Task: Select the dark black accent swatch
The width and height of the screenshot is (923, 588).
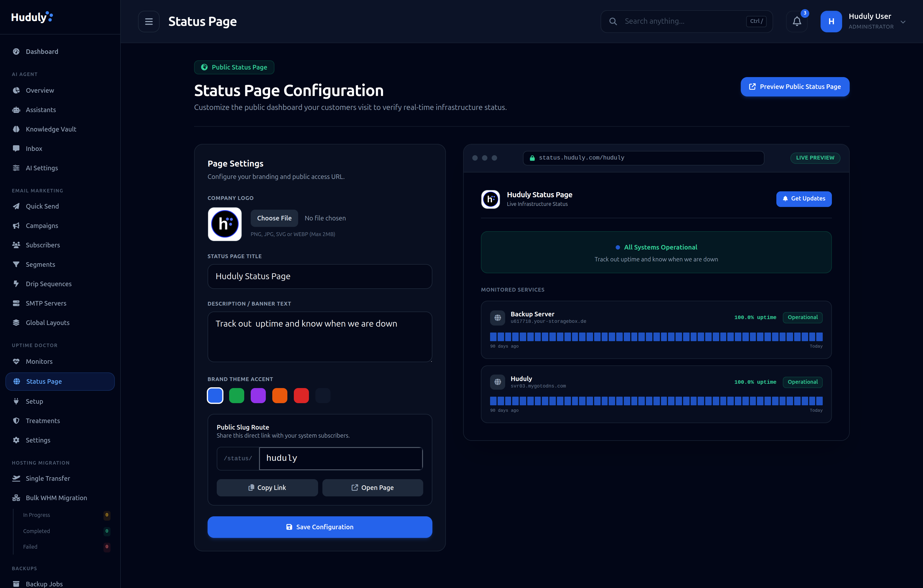Action: pyautogui.click(x=323, y=395)
